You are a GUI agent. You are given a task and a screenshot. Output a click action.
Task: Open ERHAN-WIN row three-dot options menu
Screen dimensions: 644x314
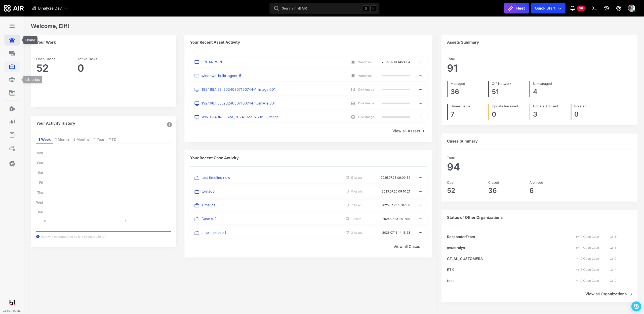pos(420,62)
